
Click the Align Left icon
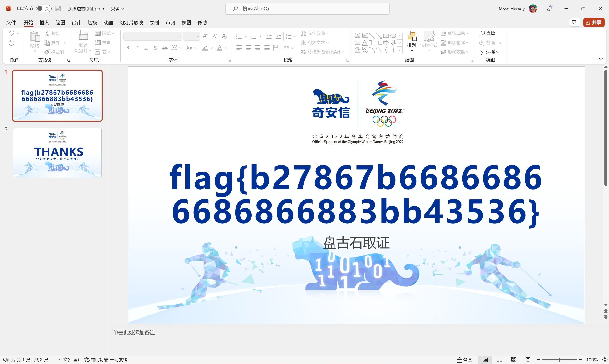(x=239, y=48)
